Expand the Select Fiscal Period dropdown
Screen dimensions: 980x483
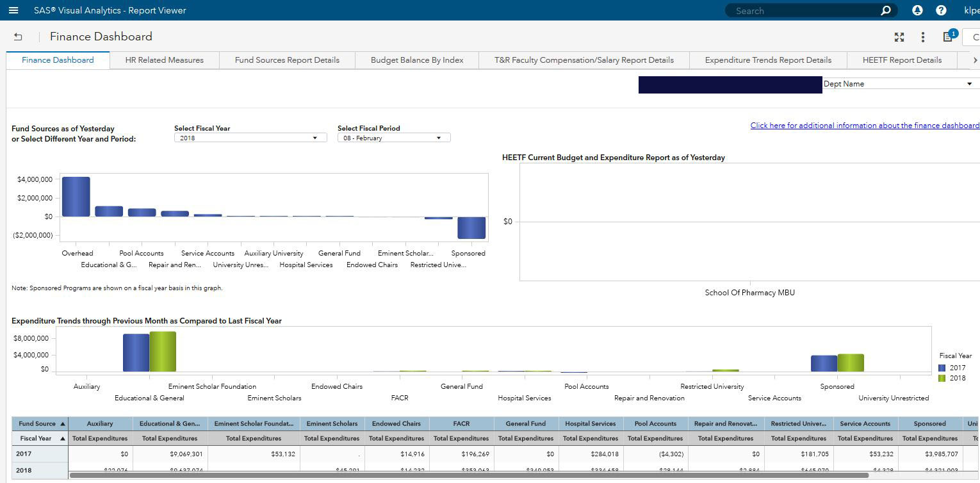coord(439,138)
